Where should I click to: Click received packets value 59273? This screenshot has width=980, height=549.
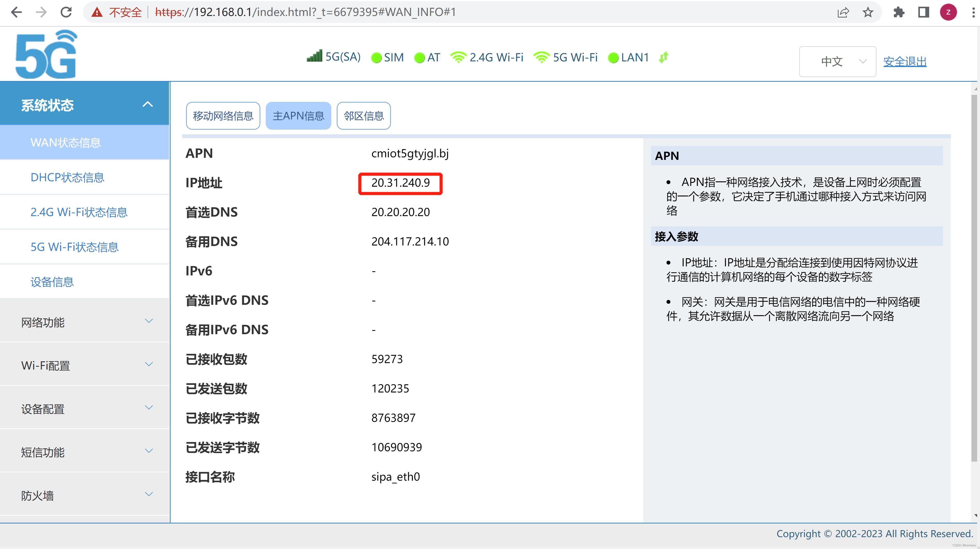387,359
